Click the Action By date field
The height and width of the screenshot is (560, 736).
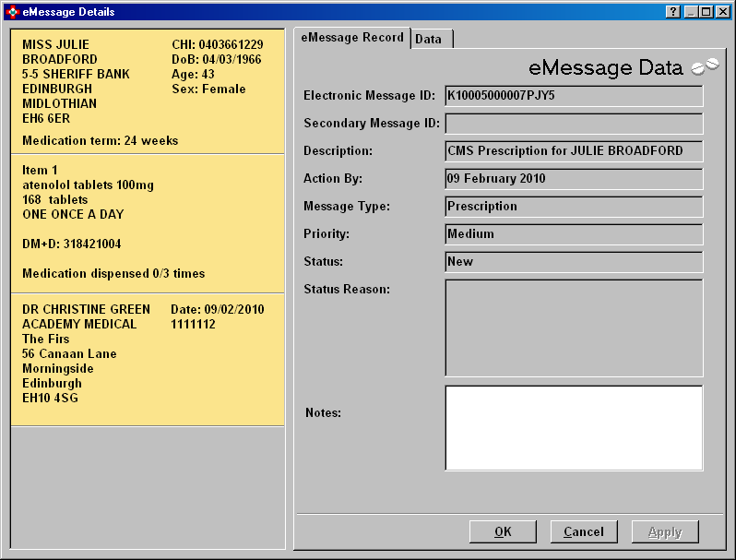tap(574, 179)
